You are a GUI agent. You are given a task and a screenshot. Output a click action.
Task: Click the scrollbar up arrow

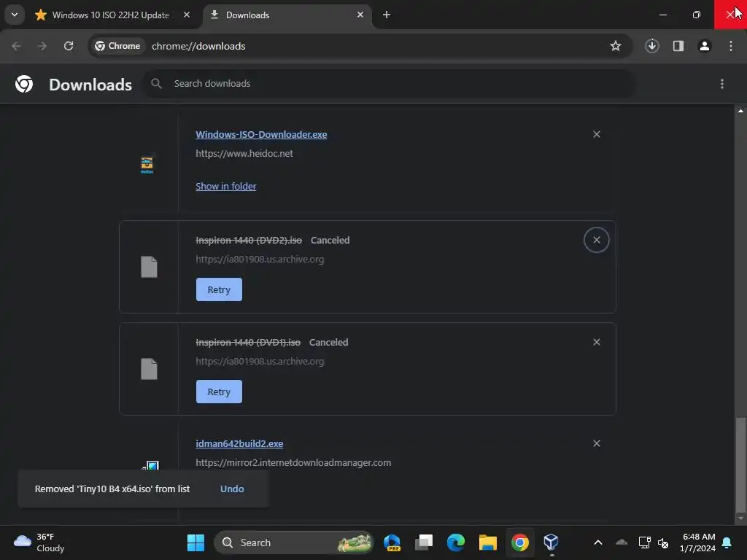tap(740, 111)
